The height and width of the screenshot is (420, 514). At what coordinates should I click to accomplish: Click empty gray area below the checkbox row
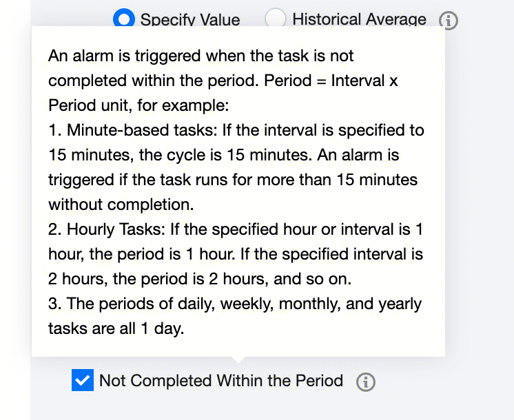pyautogui.click(x=276, y=408)
